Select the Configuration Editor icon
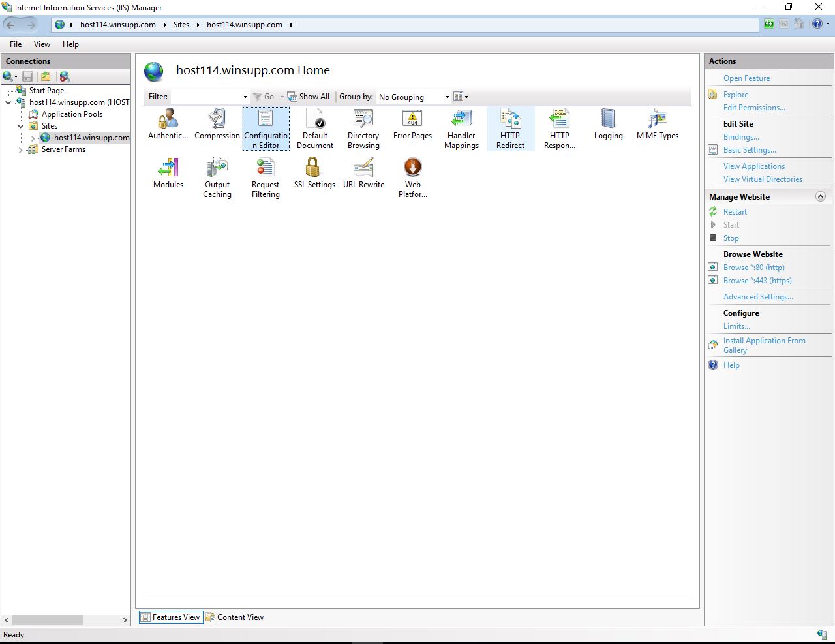The height and width of the screenshot is (644, 835). (x=266, y=129)
